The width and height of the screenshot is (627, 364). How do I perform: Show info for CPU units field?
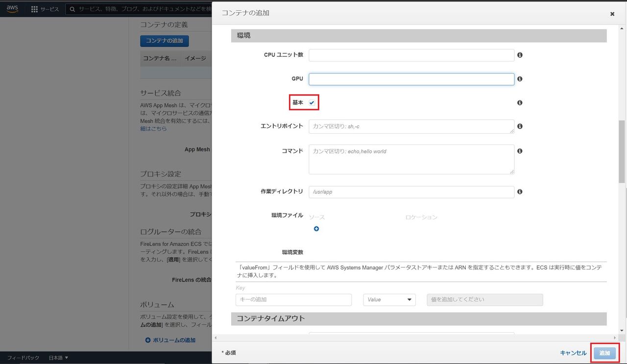click(x=520, y=55)
